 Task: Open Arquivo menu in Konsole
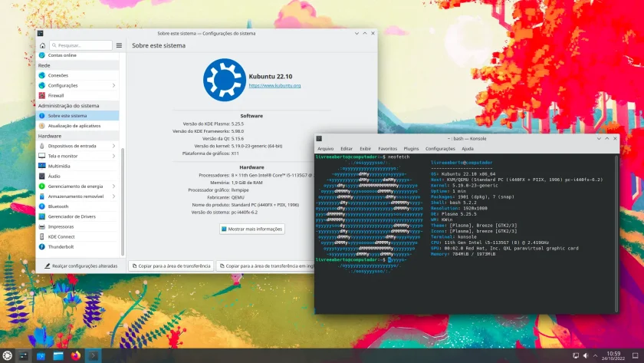(x=325, y=149)
